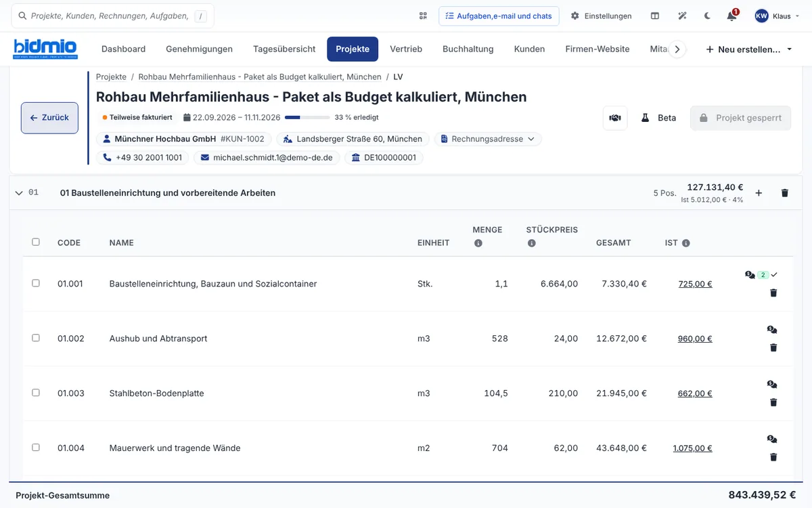Viewport: 812px width, 508px height.
Task: Click phone number +49 30 2001 1001
Action: tap(143, 158)
